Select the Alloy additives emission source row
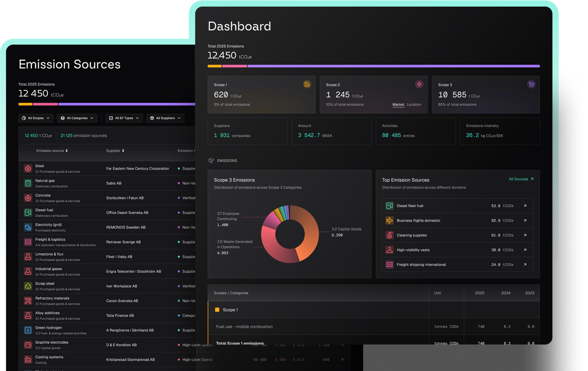The height and width of the screenshot is (371, 588). (x=107, y=315)
